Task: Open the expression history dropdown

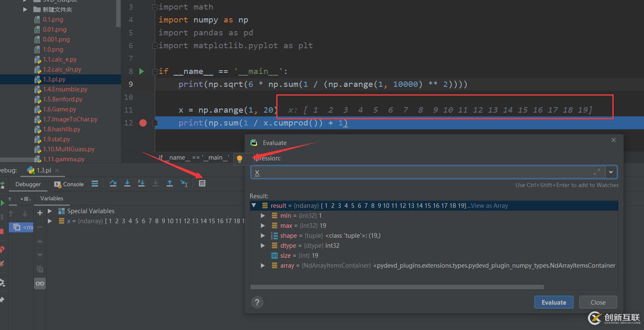Action: pos(611,172)
